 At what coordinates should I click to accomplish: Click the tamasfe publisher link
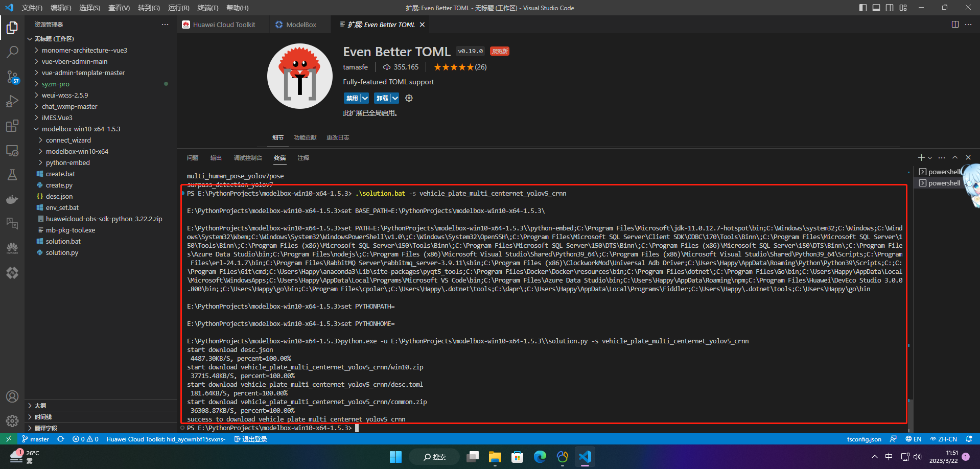tap(355, 67)
